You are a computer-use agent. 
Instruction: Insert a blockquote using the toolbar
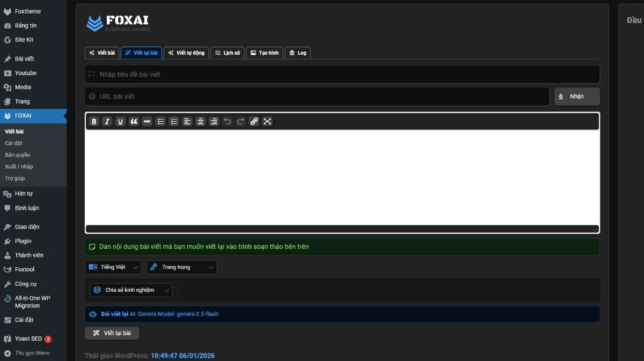click(134, 121)
